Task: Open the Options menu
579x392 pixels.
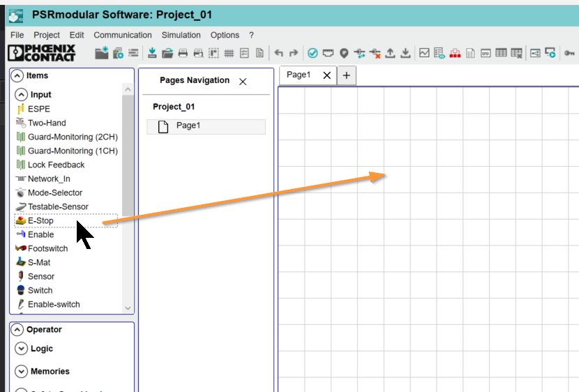Action: (225, 35)
